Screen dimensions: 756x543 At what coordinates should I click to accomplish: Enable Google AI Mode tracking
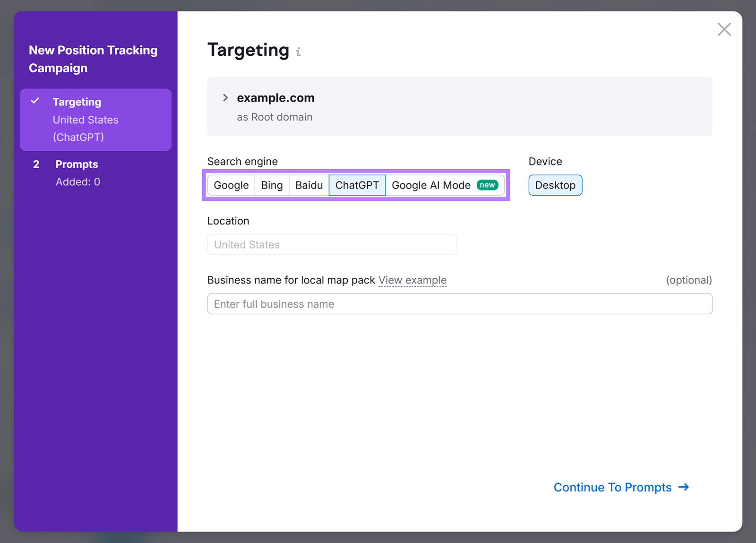click(431, 185)
